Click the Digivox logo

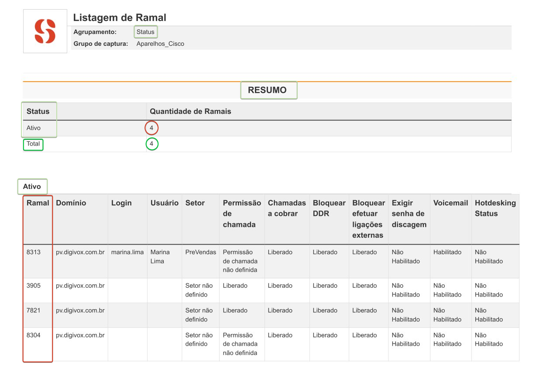44,31
